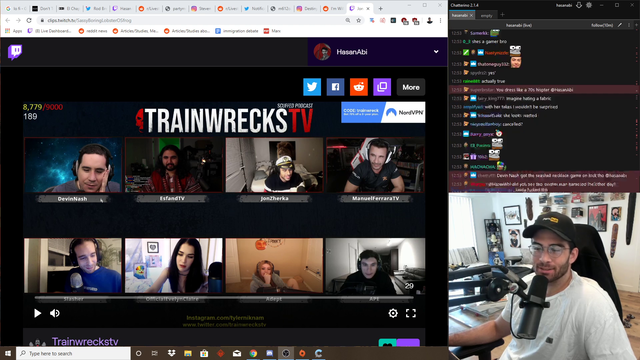
Task: Open reddit news bookmark
Action: pos(93,31)
